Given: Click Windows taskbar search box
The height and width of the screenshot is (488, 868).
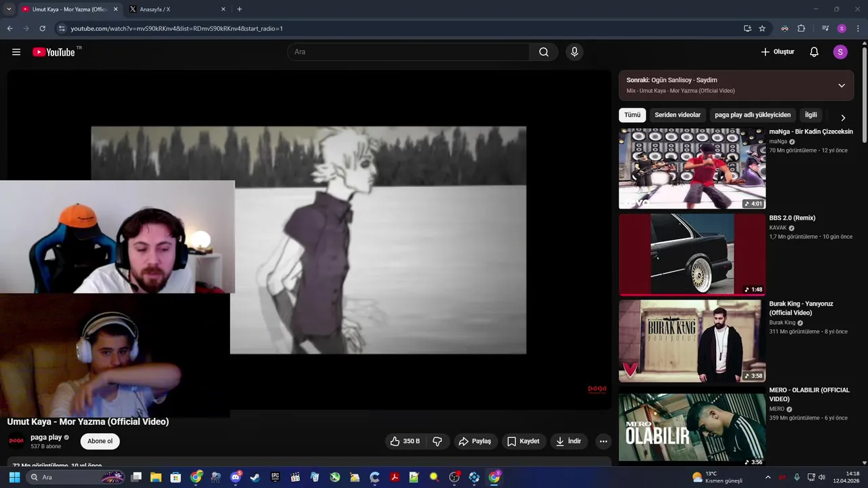Looking at the screenshot, I should pos(76,477).
